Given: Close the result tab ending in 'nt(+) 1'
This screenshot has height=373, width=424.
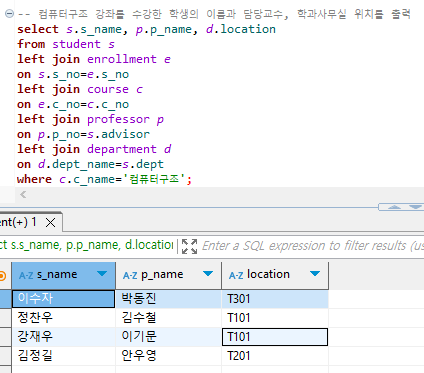Looking at the screenshot, I should click(51, 222).
